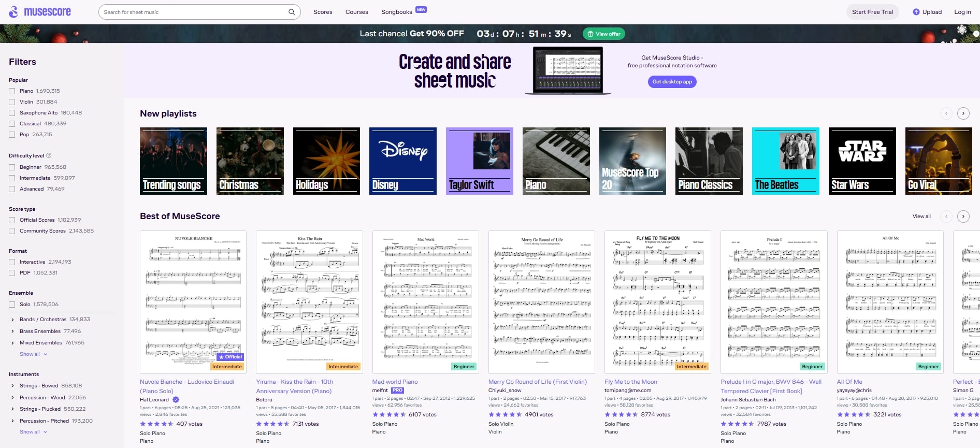Screen dimensions: 980x448
Task: Open Merry Go Round of Life link
Action: tap(538, 382)
